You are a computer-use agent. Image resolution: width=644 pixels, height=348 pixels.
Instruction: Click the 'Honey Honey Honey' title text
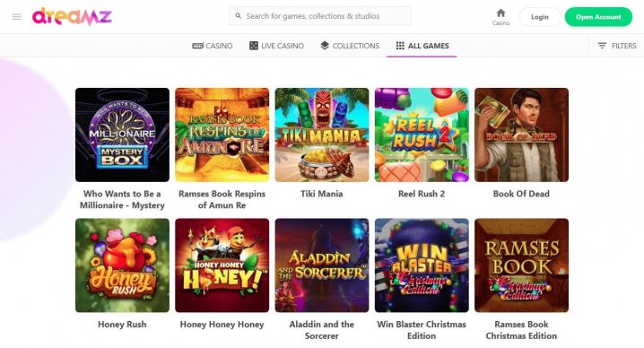pos(222,324)
